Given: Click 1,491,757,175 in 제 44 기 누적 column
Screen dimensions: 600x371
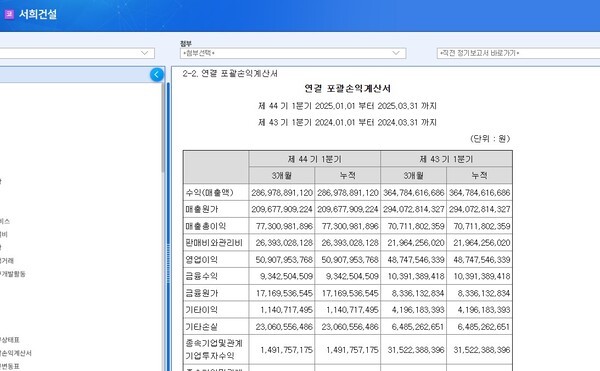Looking at the screenshot, I should pos(352,350).
